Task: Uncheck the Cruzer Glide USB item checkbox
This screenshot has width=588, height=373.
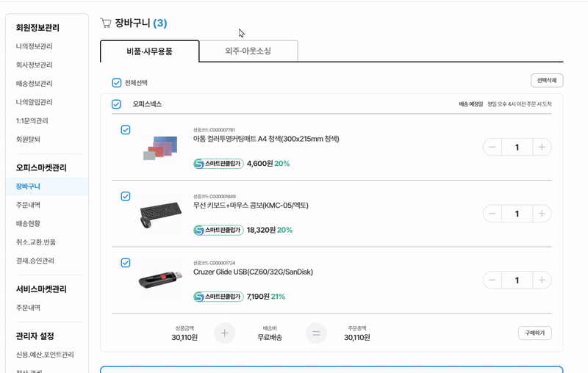Action: [126, 262]
